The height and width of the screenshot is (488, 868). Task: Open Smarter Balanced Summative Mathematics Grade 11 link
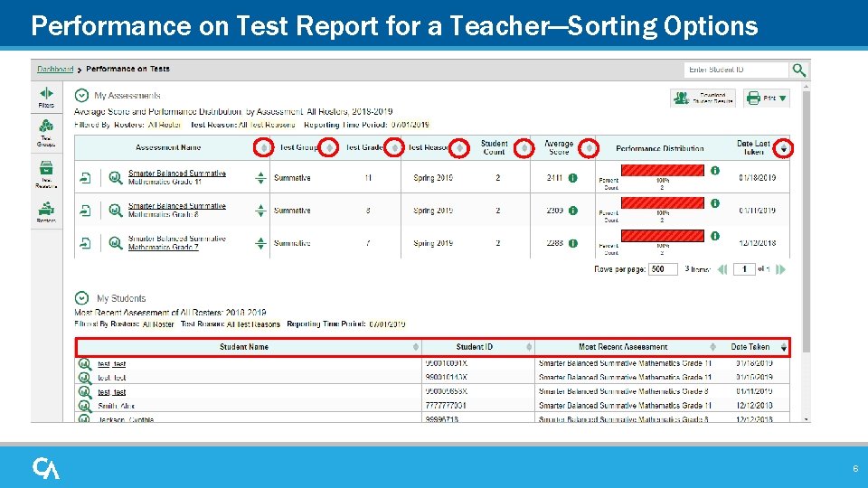click(177, 177)
